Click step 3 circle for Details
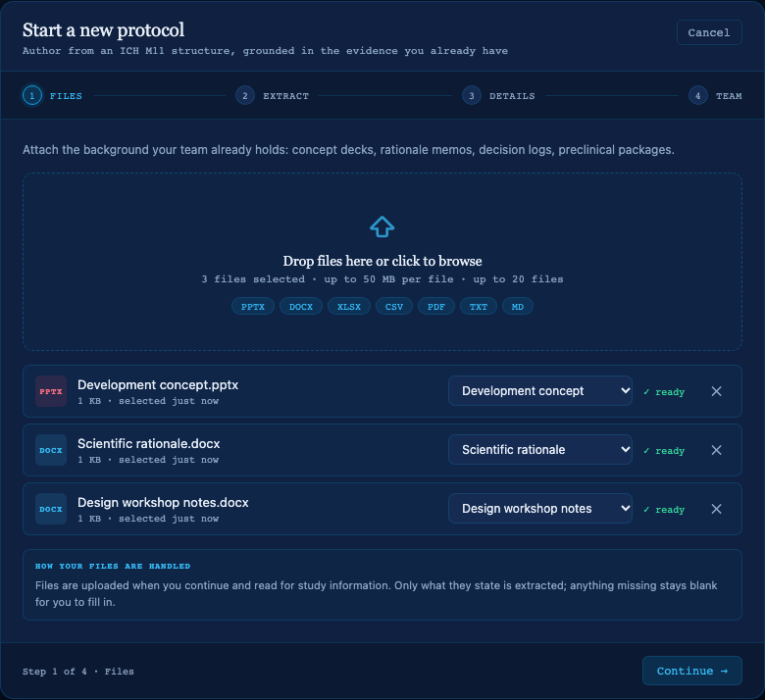The width and height of the screenshot is (765, 700). pyautogui.click(x=472, y=96)
